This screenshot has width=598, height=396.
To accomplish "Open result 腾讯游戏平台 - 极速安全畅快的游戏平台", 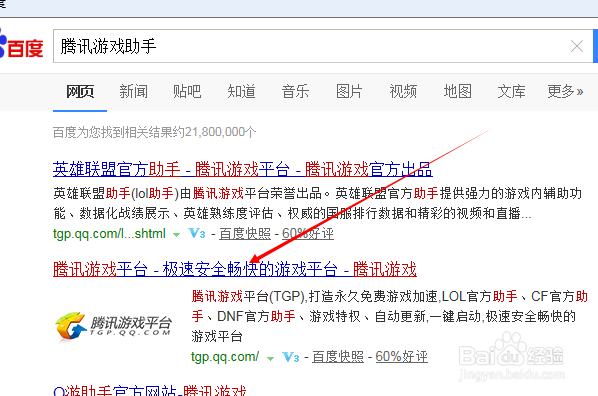I will pyautogui.click(x=235, y=269).
